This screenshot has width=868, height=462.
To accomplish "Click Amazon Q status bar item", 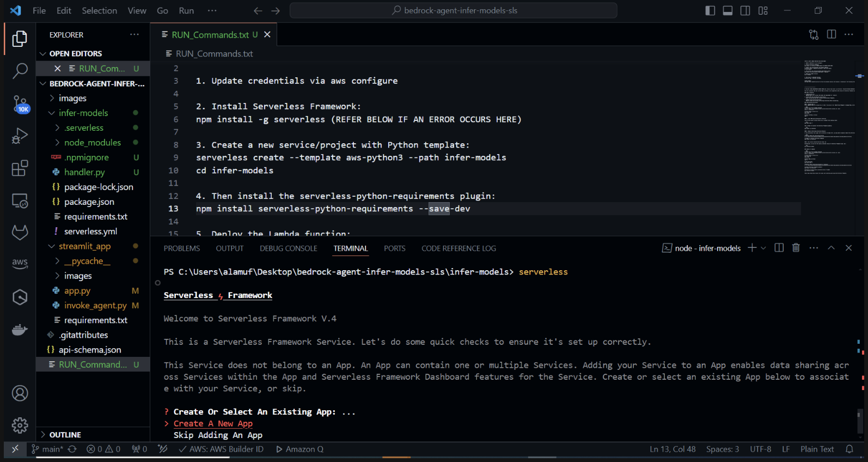I will [299, 449].
